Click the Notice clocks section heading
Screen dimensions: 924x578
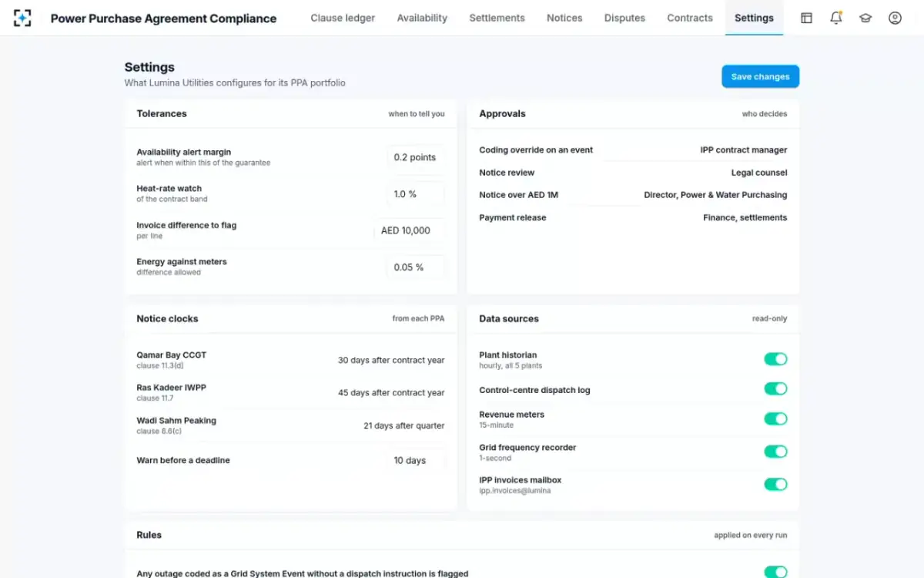click(167, 318)
